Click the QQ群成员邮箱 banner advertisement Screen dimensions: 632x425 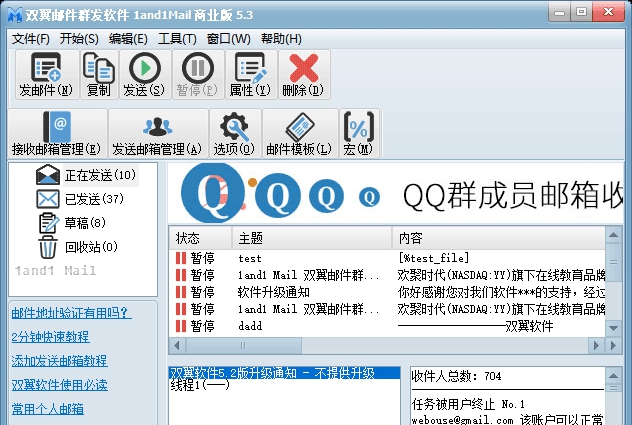396,193
